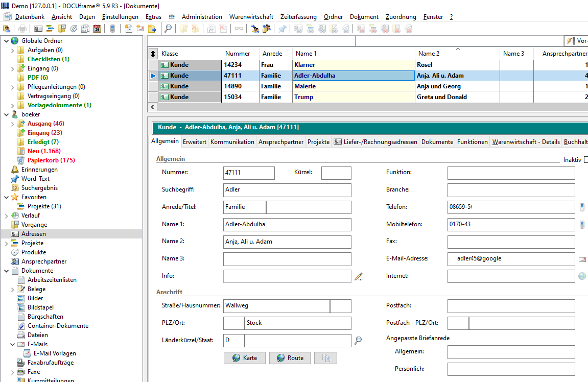Click the small icon between Extras and Administration
Screen dimensions: 588x382
click(x=172, y=17)
